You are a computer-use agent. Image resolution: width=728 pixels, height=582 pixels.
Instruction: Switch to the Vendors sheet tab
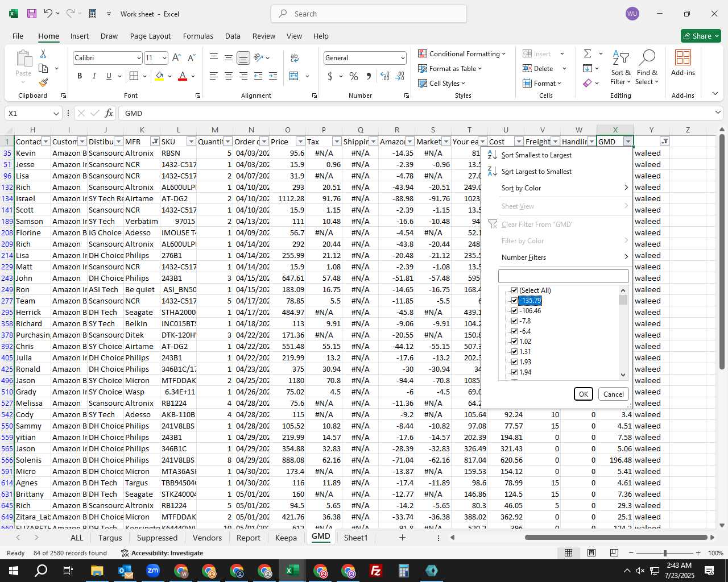pos(207,538)
